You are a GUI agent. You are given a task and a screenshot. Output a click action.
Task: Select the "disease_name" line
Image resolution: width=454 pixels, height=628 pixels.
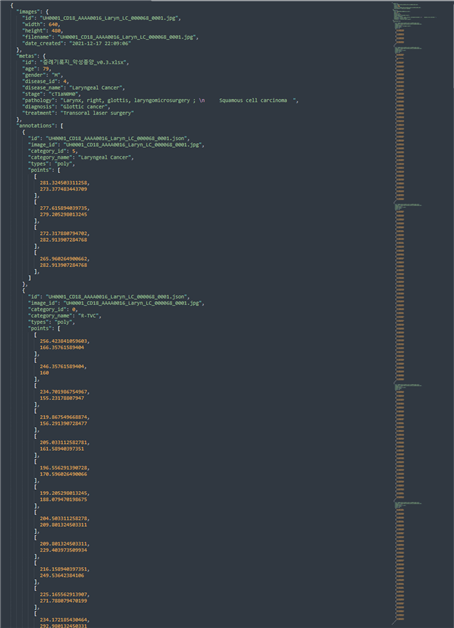pyautogui.click(x=74, y=88)
